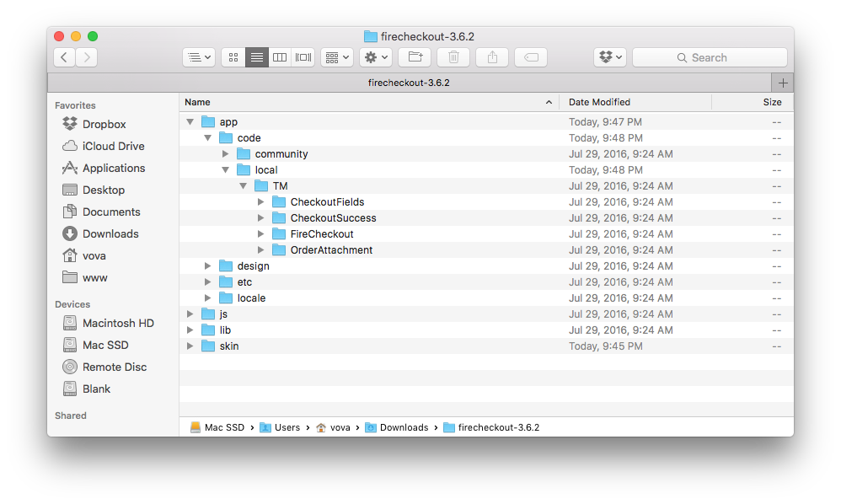Open Applications in the sidebar
The height and width of the screenshot is (504, 841).
[103, 168]
